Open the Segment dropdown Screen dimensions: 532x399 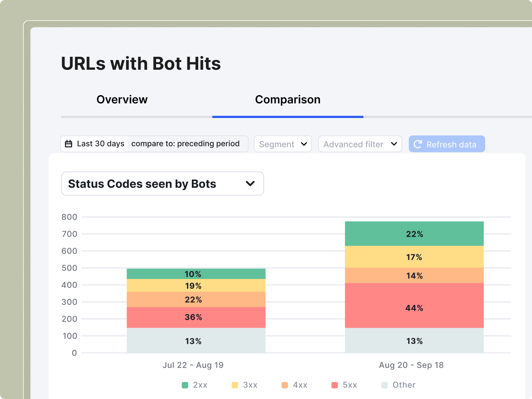tap(283, 144)
